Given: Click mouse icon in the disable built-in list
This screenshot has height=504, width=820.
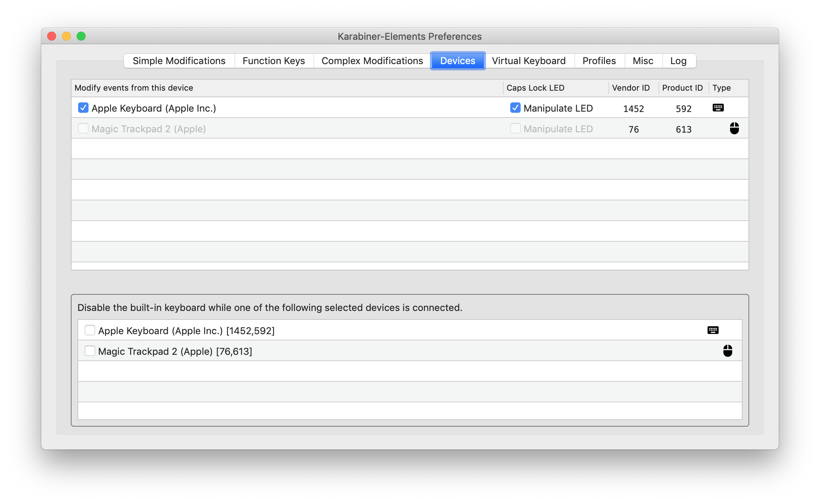Looking at the screenshot, I should coord(727,351).
